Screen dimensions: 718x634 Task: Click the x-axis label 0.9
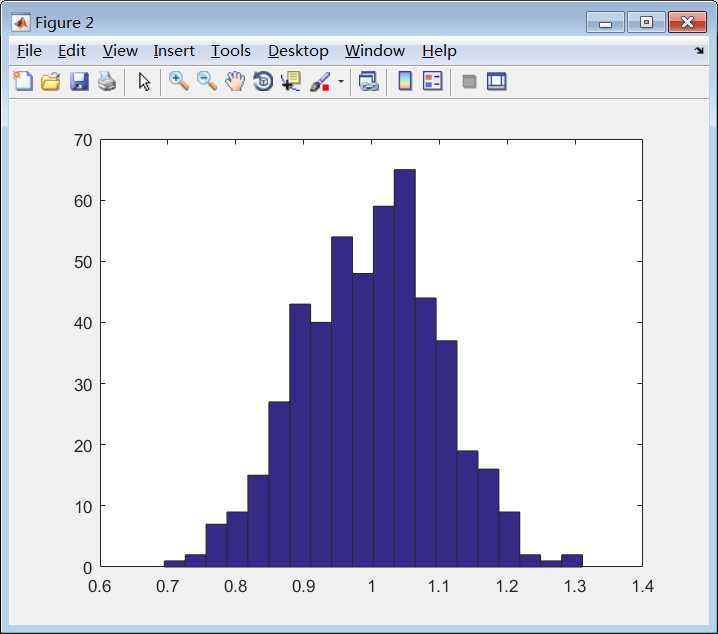(303, 586)
